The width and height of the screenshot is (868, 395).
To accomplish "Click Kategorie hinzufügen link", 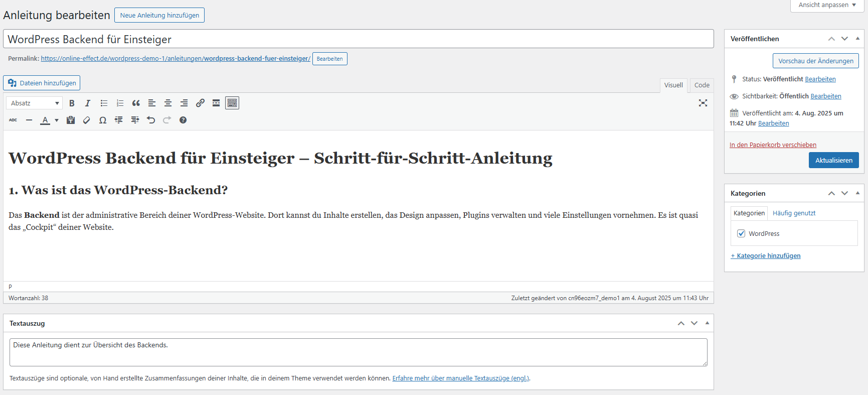I will pyautogui.click(x=765, y=256).
